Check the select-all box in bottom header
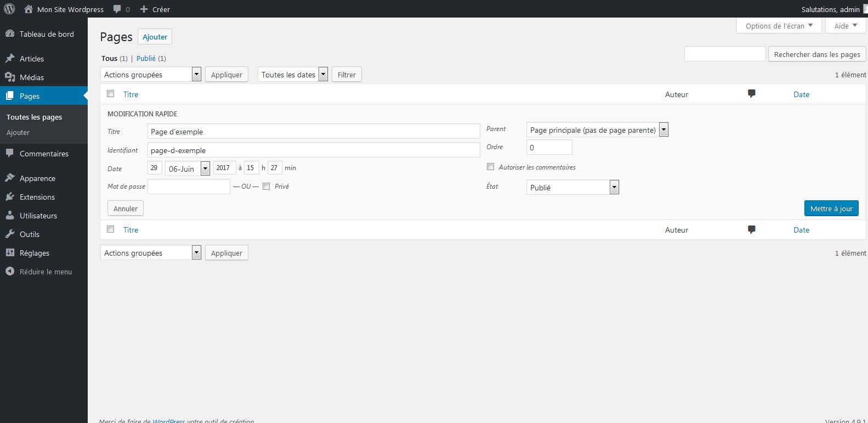The width and height of the screenshot is (868, 423). [111, 229]
